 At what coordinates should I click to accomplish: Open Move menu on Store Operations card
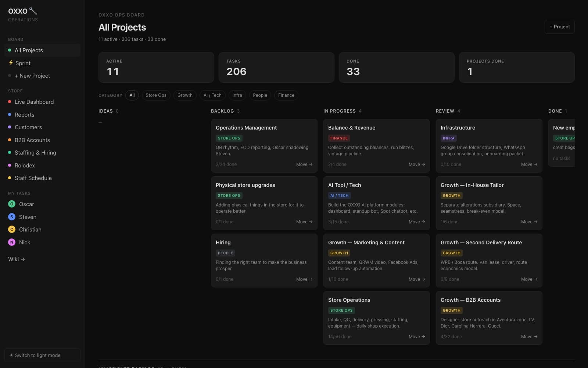point(417,337)
